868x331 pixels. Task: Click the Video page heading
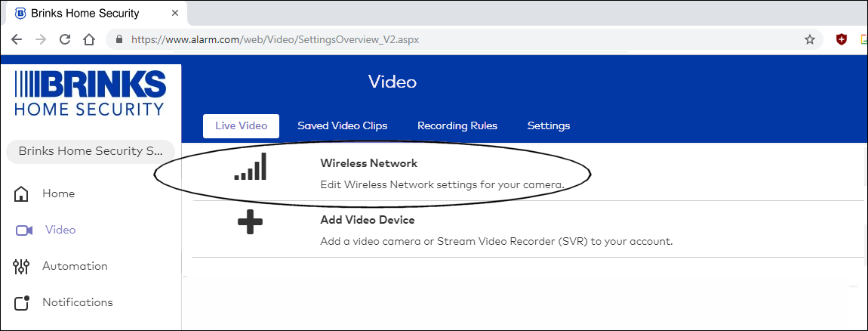(392, 82)
